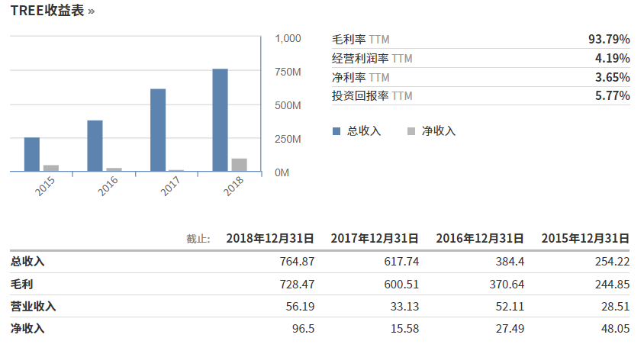Click the blue 总收入 legend swatch
This screenshot has height=354, width=644.
click(336, 131)
